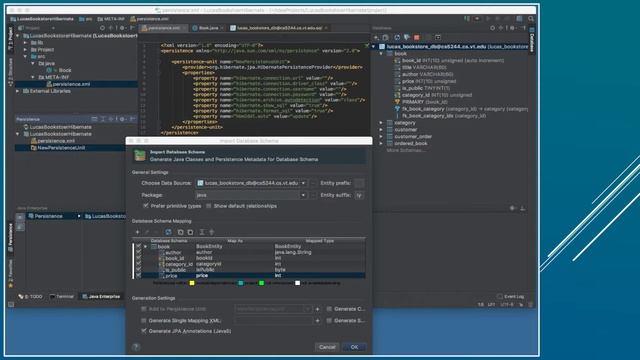
Task: Switch to lucas_bookstore_db console editor tab
Action: point(279,28)
